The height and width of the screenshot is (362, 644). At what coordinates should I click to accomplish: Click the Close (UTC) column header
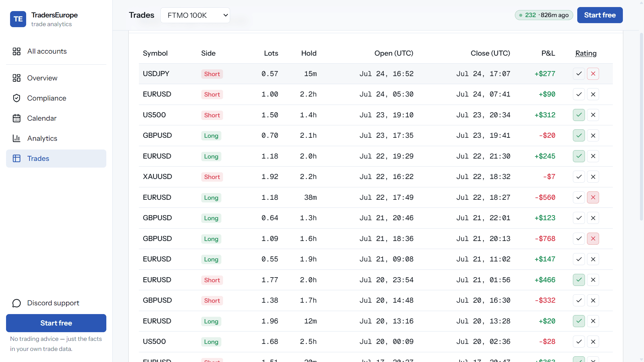coord(490,53)
